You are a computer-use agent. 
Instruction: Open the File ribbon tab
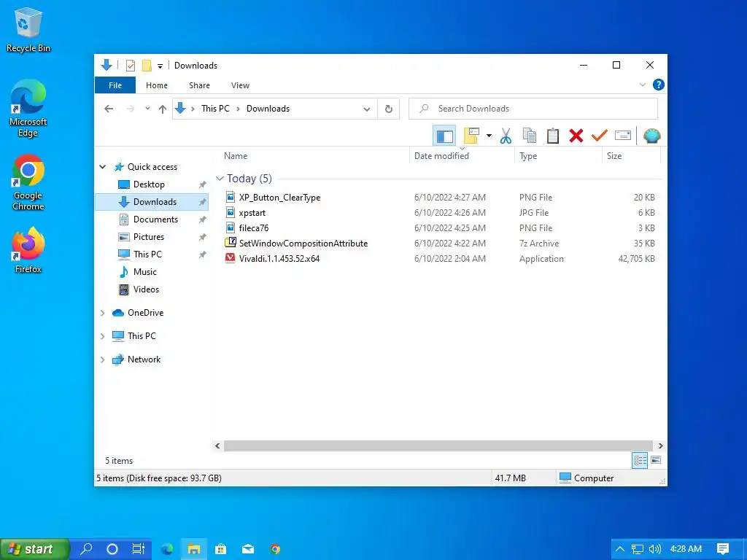[115, 85]
